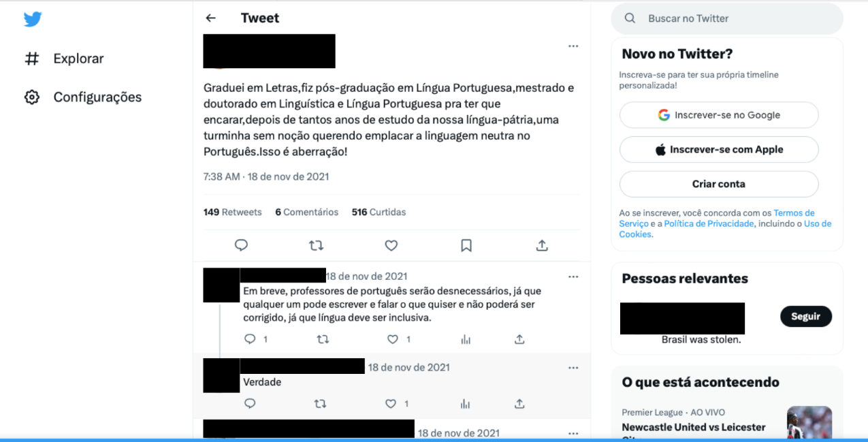Image resolution: width=868 pixels, height=442 pixels.
Task: Open the more options menu on main tweet
Action: (573, 46)
